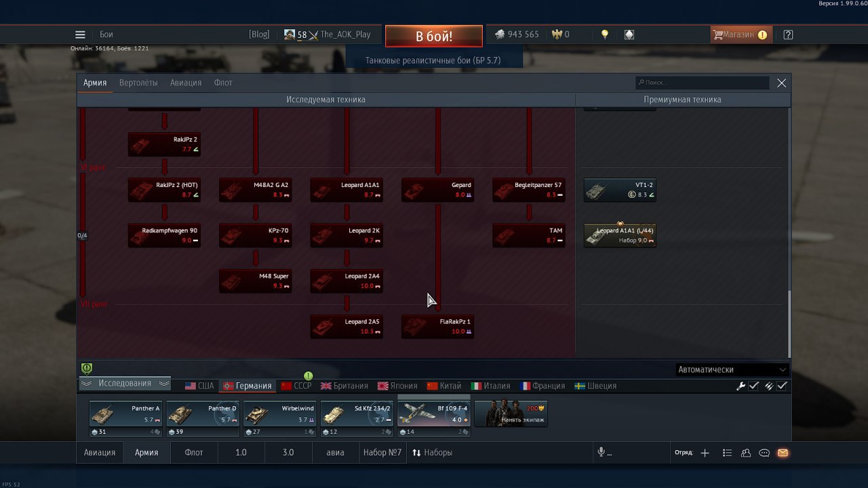Open the hamburger main menu
The width and height of the screenshot is (868, 488).
(80, 35)
